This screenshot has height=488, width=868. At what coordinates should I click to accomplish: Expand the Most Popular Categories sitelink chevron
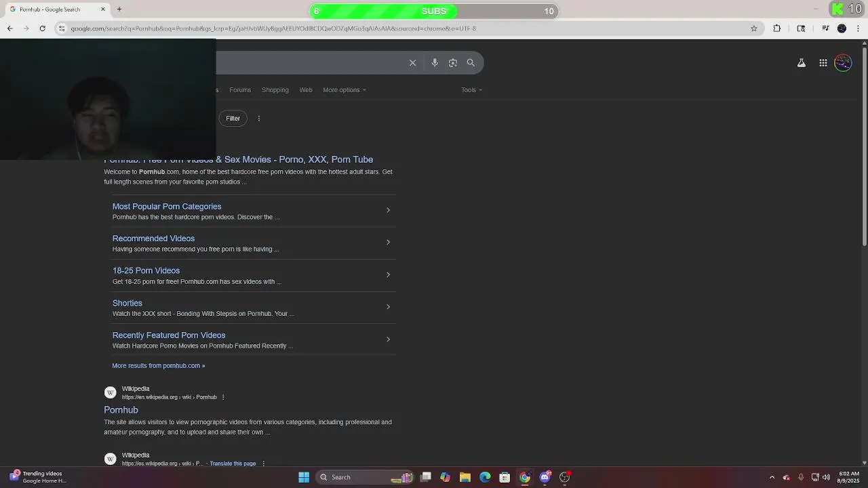(x=388, y=210)
